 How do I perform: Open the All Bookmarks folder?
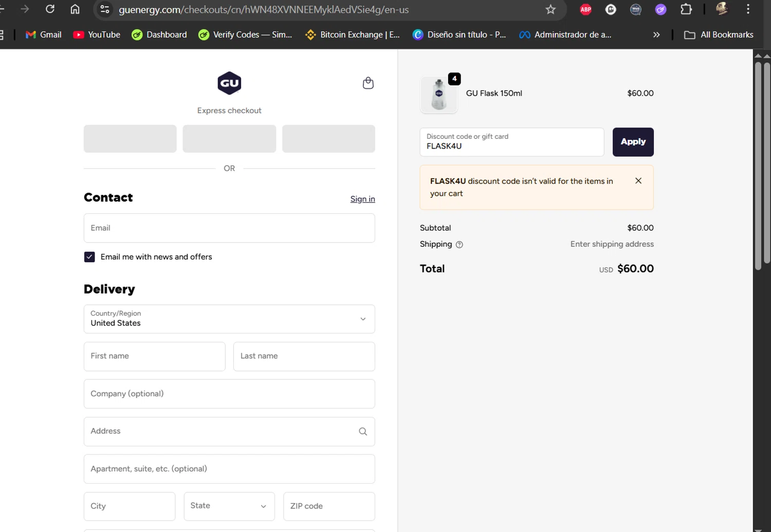point(719,34)
